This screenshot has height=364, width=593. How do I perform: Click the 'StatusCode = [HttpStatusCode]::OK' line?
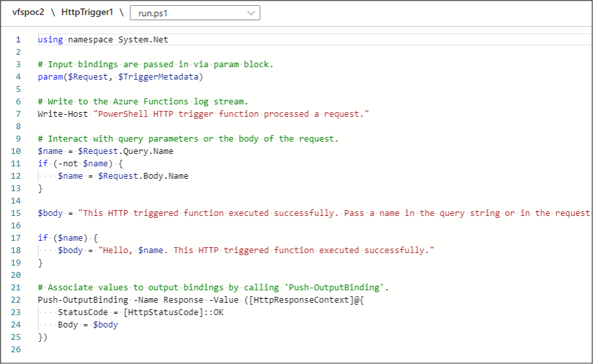[x=140, y=312]
